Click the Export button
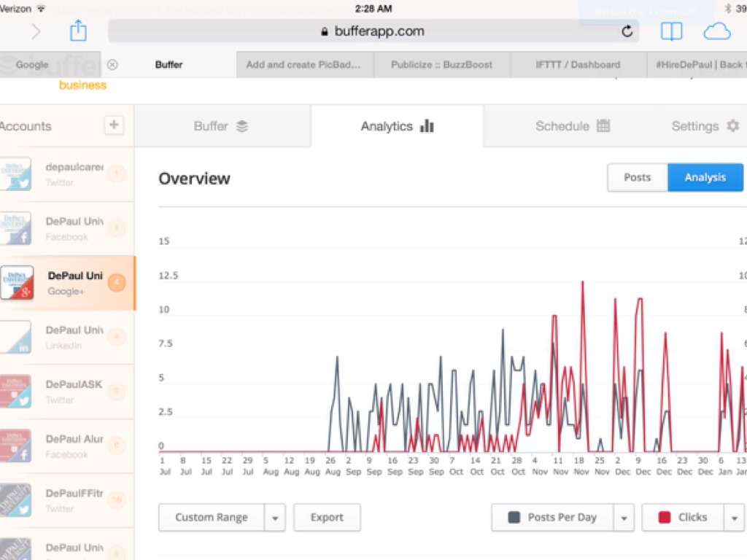The height and width of the screenshot is (560, 747). (x=327, y=518)
